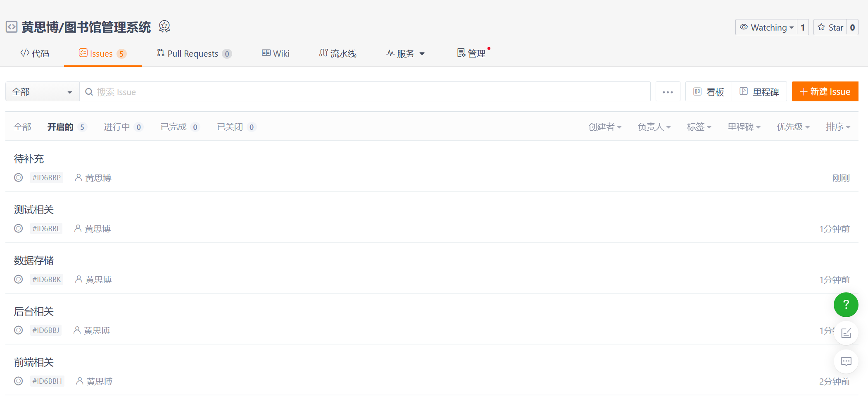Screen dimensions: 868x409
Task: Open issue titled 前端相关
Action: click(x=34, y=362)
